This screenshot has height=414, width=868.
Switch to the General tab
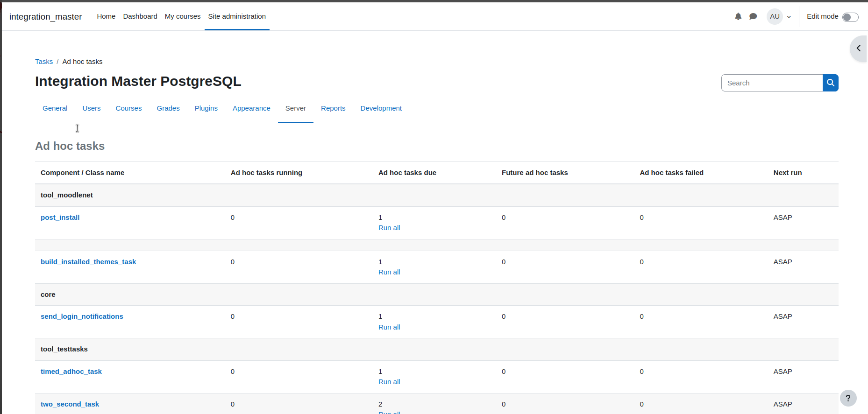pyautogui.click(x=55, y=108)
